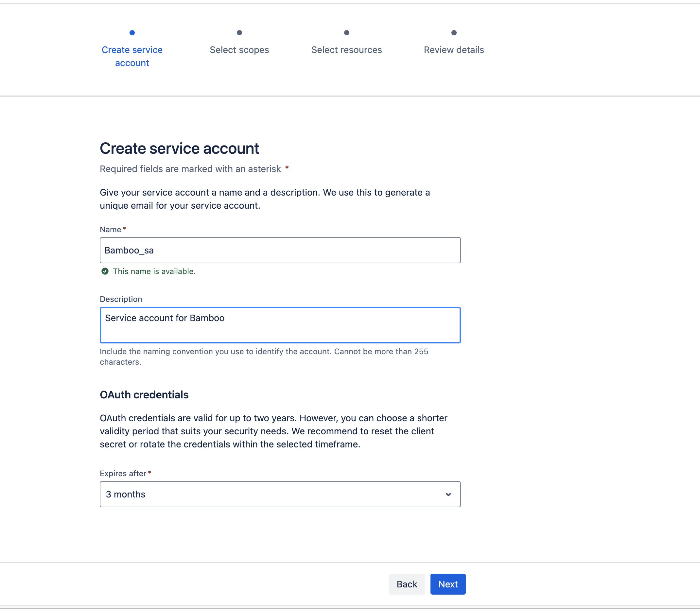The width and height of the screenshot is (700, 609).
Task: Click the chevron on the Expires after field
Action: (448, 494)
